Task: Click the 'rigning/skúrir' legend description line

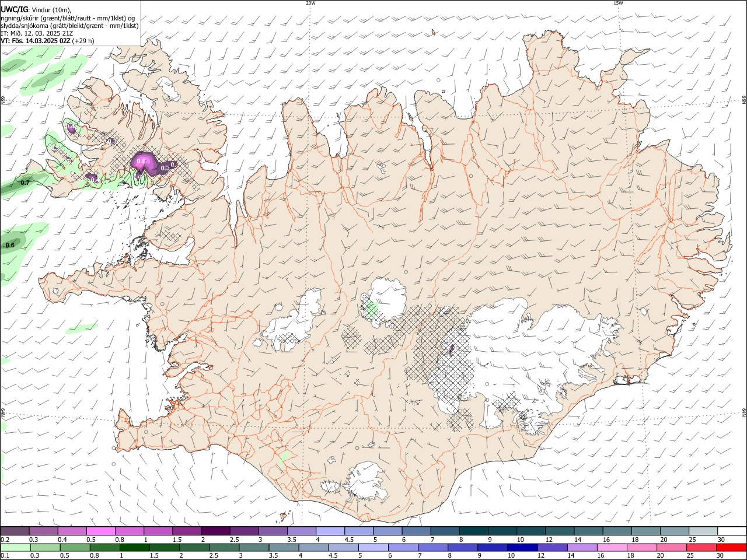Action: point(68,18)
